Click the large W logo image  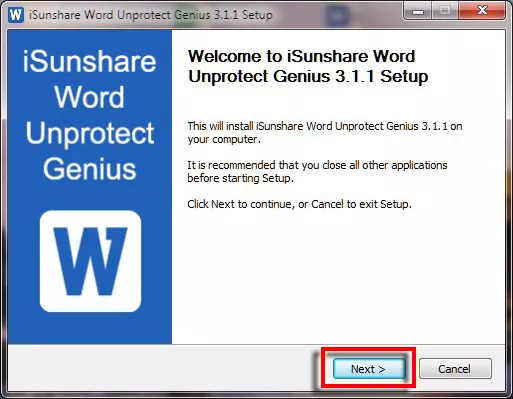pyautogui.click(x=90, y=261)
